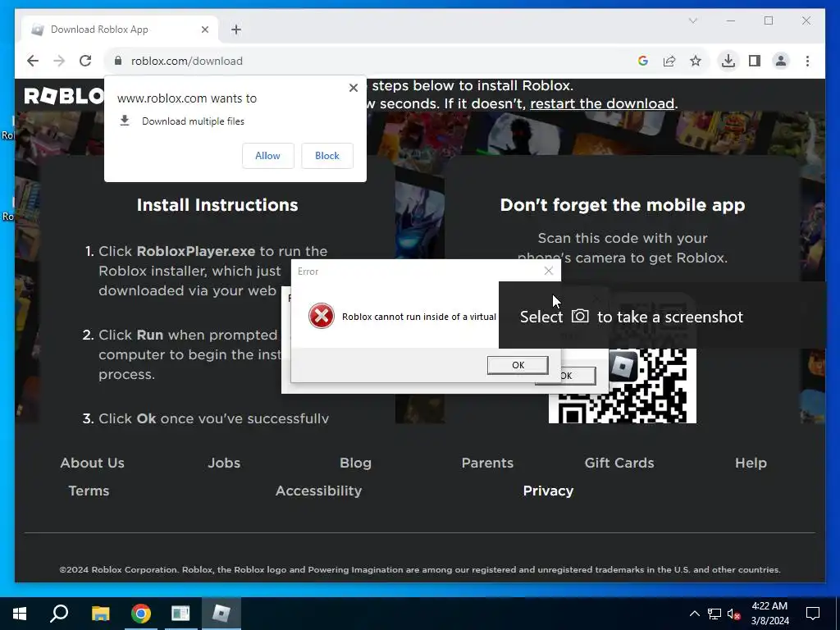Click the Google icon in address bar
This screenshot has height=630, width=840.
[643, 61]
